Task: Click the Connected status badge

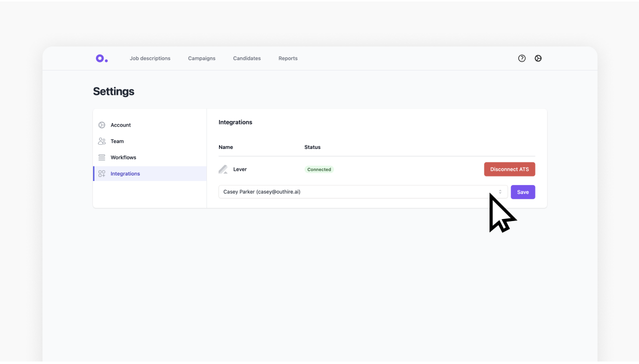Action: (x=319, y=169)
